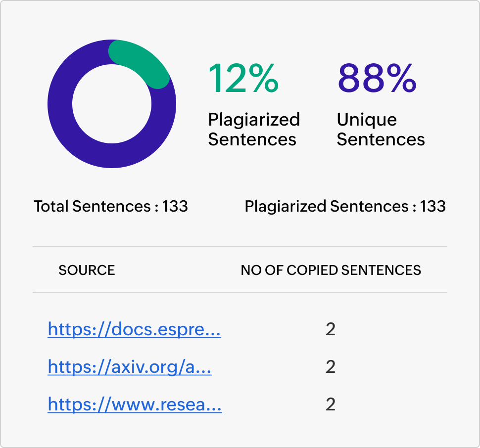
Task: Click the white center of the donut chart
Action: tap(111, 104)
